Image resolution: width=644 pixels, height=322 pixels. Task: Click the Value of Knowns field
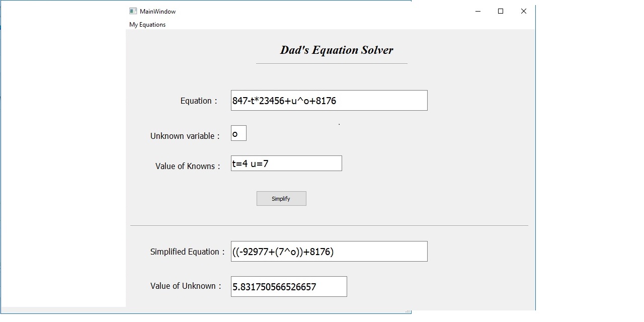click(x=286, y=164)
